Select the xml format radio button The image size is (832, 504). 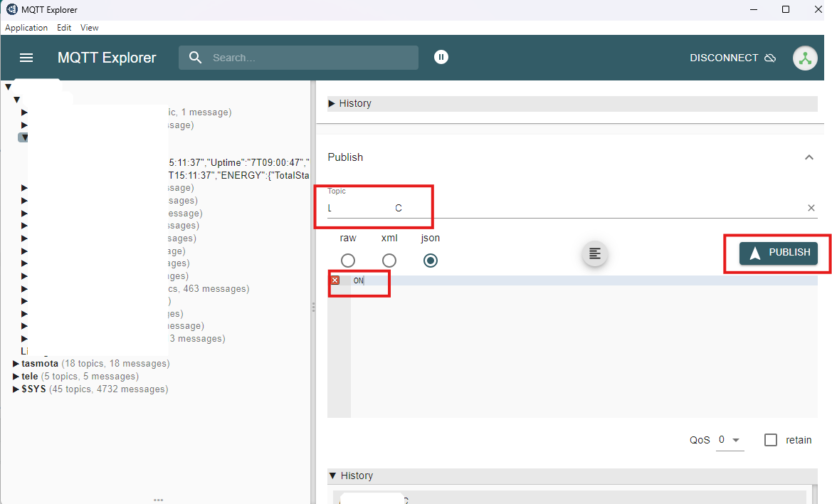pos(389,261)
